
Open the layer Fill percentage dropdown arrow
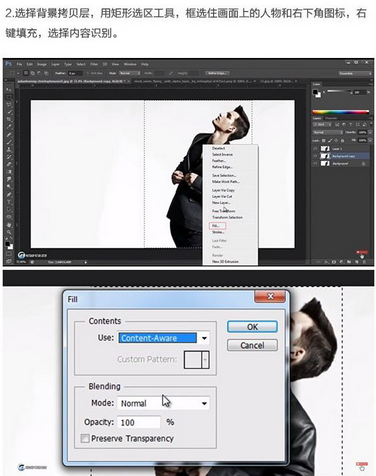(369, 140)
